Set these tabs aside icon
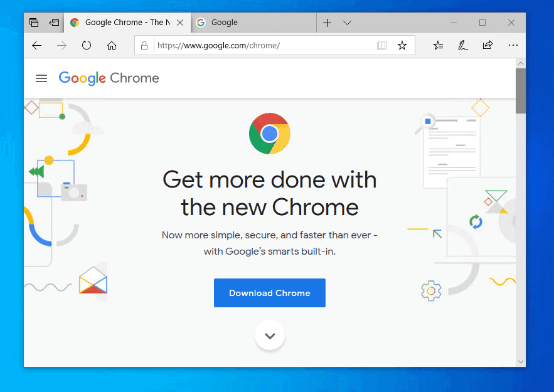Image resolution: width=554 pixels, height=392 pixels. tap(54, 23)
